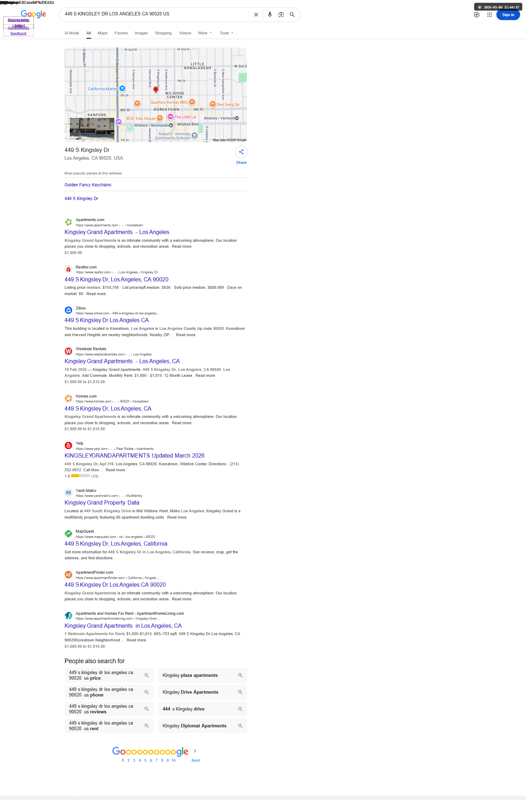Open the AI Mode tab
Image resolution: width=532 pixels, height=800 pixels.
tap(72, 33)
